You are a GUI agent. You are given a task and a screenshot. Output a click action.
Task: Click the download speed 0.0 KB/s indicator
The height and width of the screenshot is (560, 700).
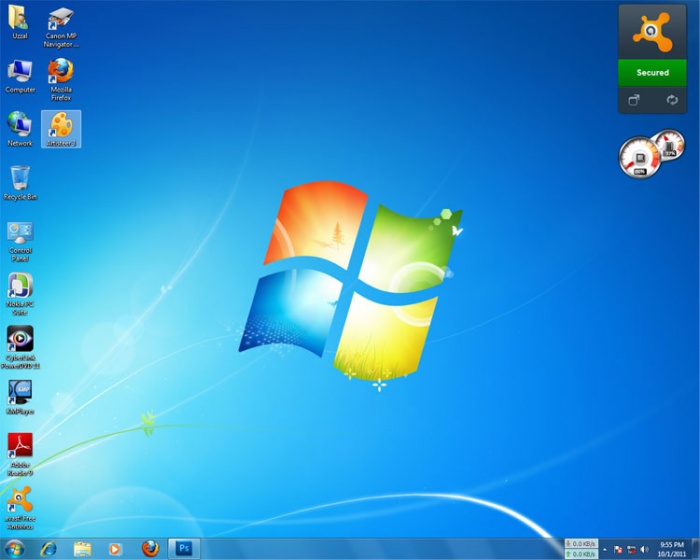[581, 543]
